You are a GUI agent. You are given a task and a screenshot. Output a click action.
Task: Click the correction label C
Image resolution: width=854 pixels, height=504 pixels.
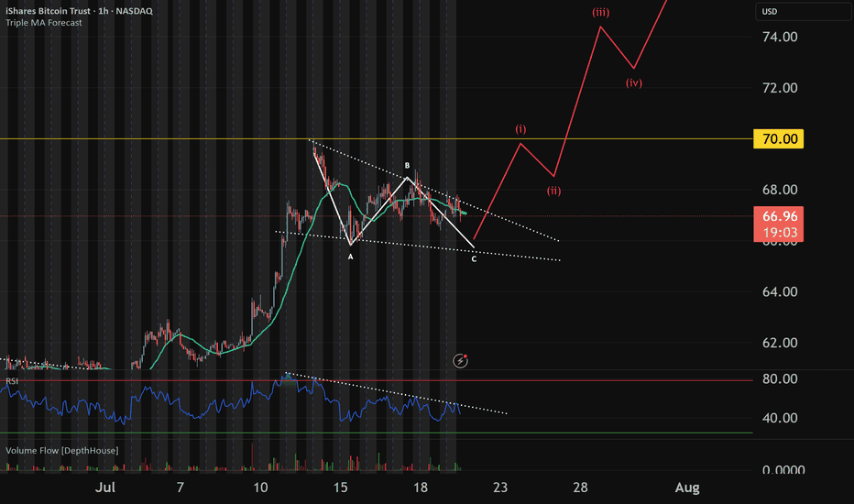coord(474,259)
